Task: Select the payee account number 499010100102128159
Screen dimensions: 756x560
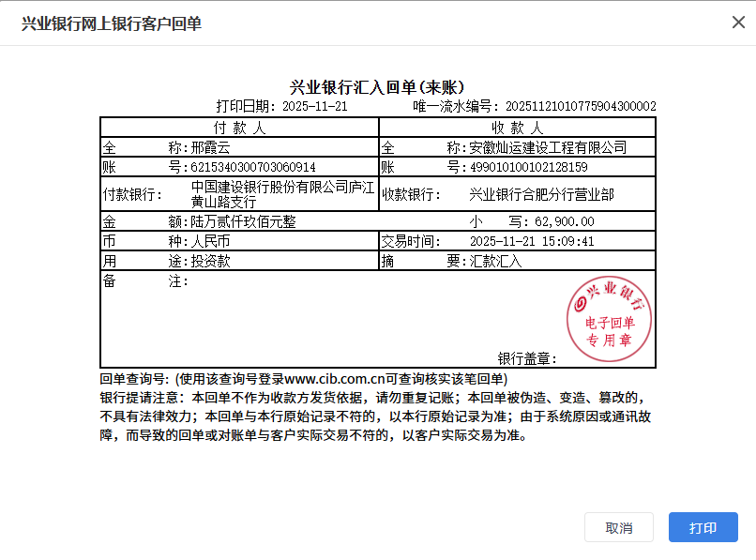Action: pos(528,167)
